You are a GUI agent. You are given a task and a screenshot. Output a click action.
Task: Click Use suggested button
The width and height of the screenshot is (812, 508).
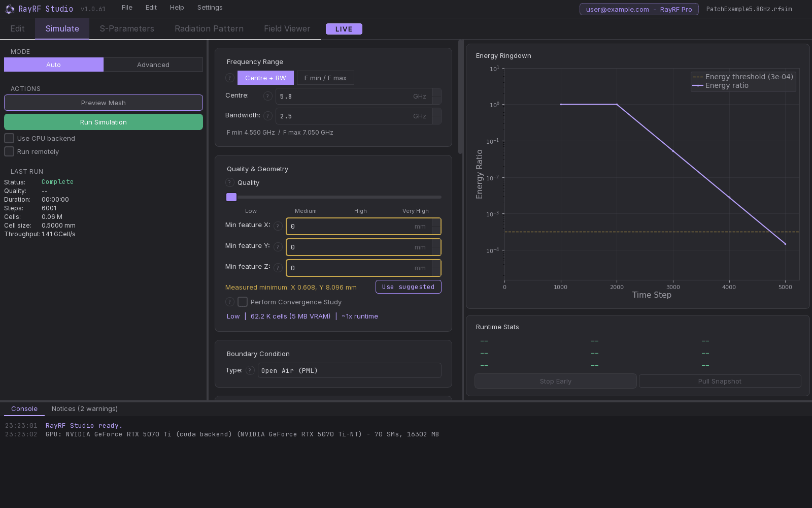[409, 287]
